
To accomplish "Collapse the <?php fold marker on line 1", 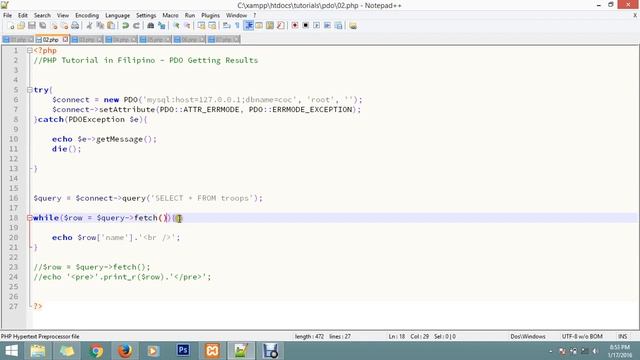I will [29, 51].
